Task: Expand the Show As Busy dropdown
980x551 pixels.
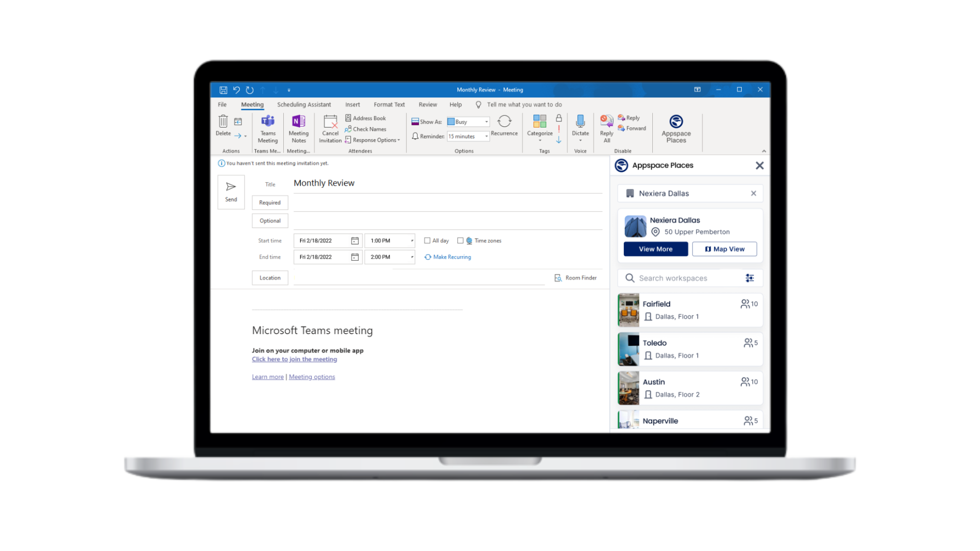Action: click(486, 121)
